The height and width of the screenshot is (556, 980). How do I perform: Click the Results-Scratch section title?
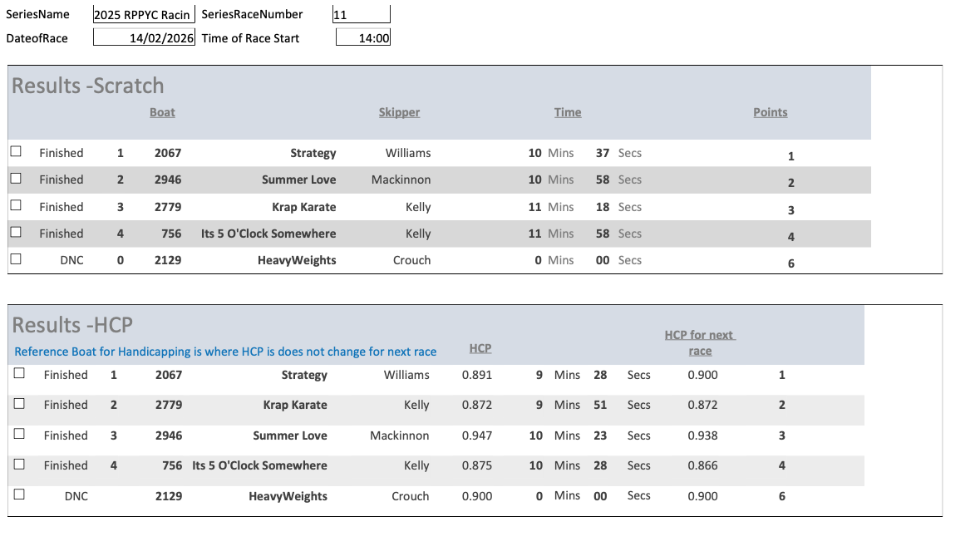(x=87, y=86)
